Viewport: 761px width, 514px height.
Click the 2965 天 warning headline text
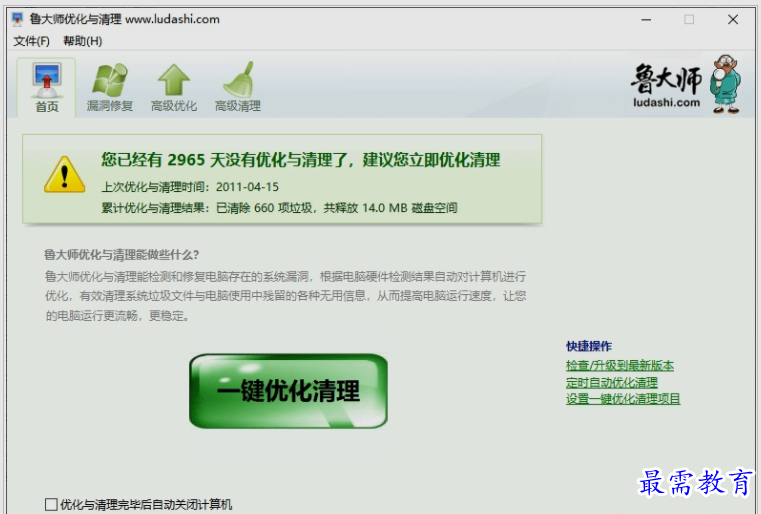coord(301,160)
